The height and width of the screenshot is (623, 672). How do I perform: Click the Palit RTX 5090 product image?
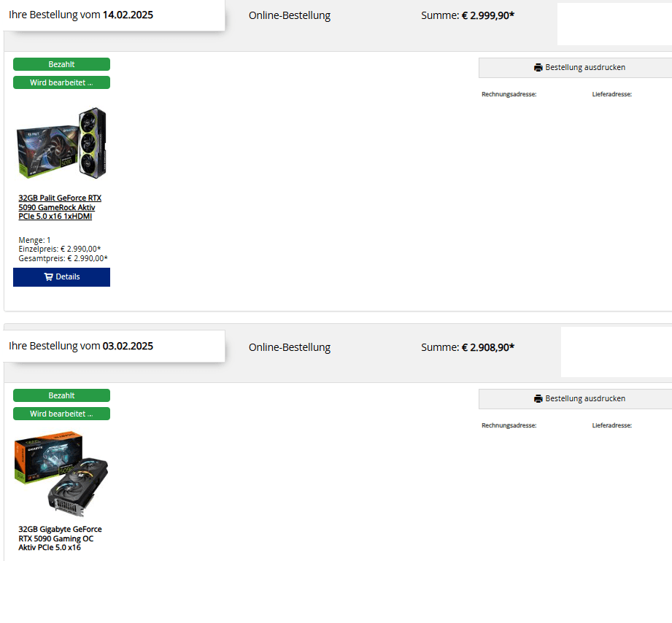pos(61,143)
